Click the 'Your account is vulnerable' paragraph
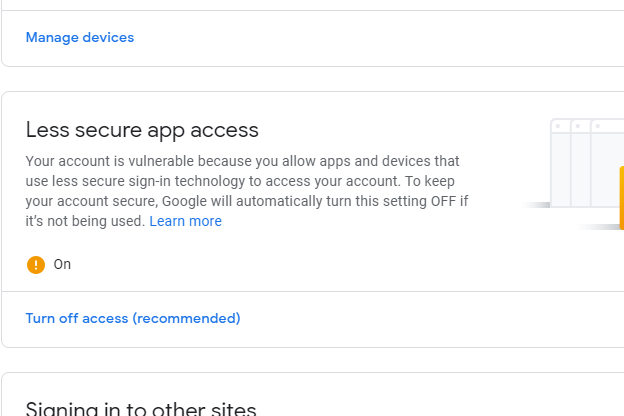Screen dimensions: 624x416 click(247, 191)
